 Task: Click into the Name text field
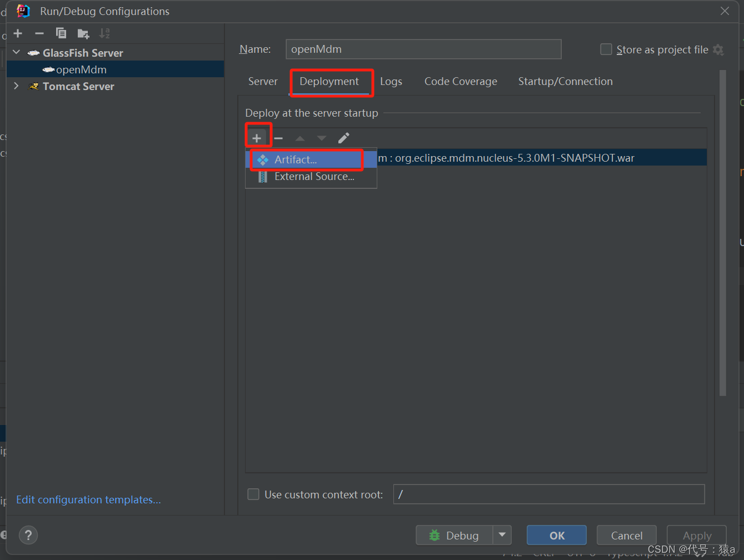pos(423,49)
